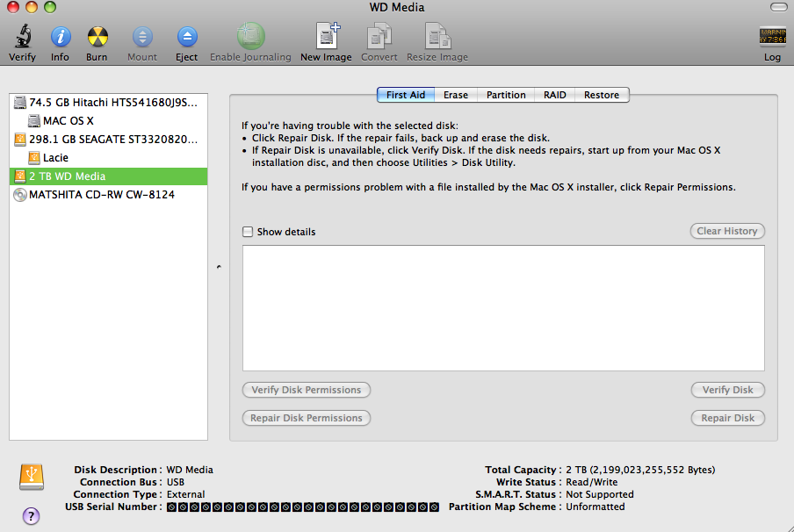Click the Repair Disk Permissions button
The width and height of the screenshot is (794, 532).
tap(307, 418)
